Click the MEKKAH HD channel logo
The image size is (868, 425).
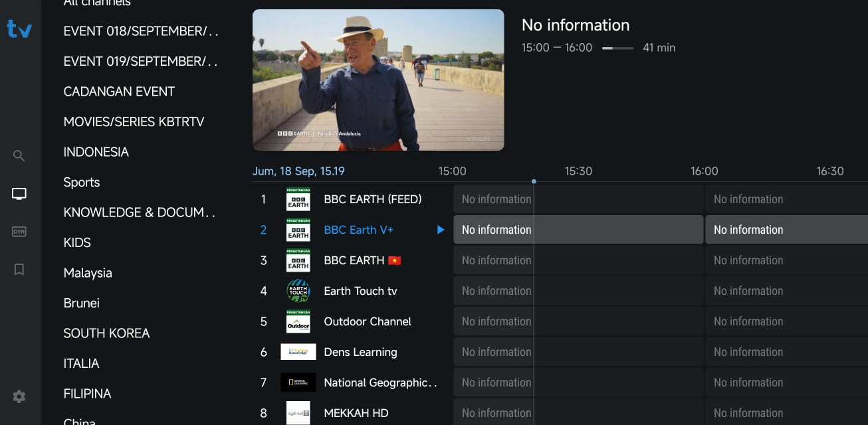pyautogui.click(x=298, y=413)
